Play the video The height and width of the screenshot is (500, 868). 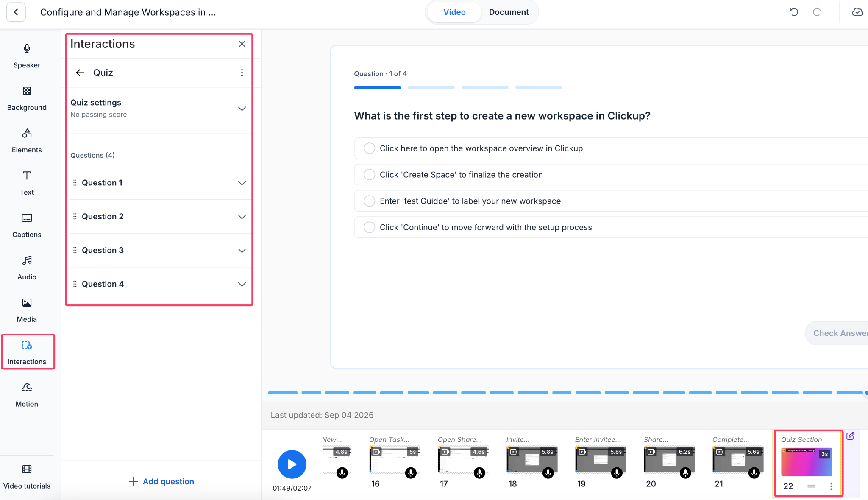292,464
